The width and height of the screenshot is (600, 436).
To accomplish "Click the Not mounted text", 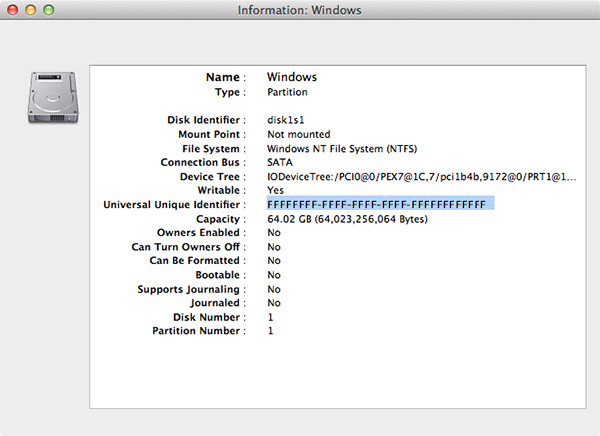I will tap(298, 134).
